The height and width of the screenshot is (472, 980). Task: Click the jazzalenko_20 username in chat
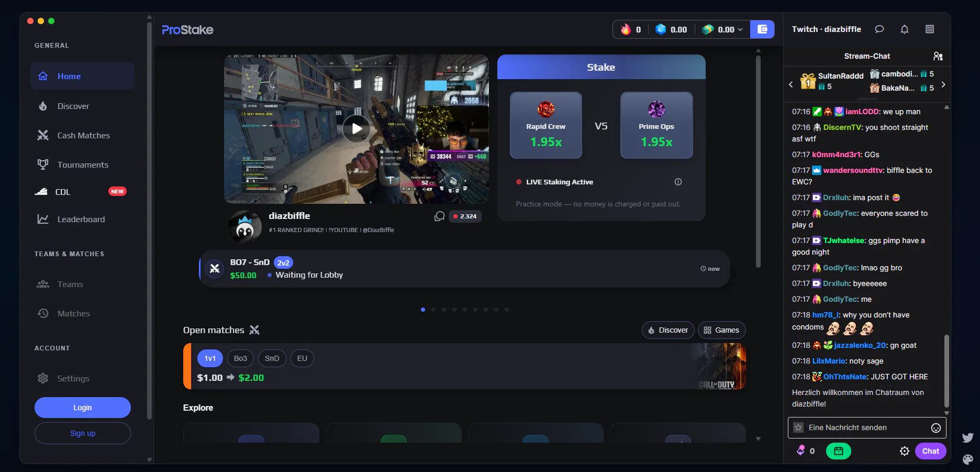point(861,345)
